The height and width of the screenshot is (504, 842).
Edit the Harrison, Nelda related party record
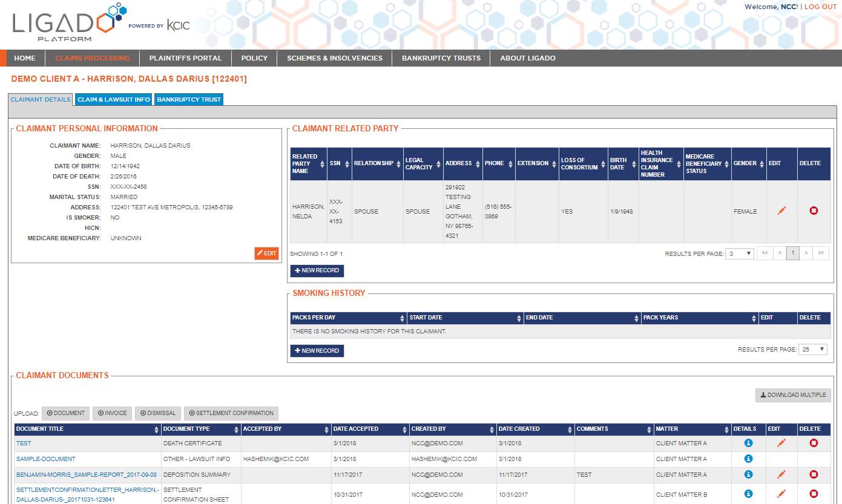point(781,211)
